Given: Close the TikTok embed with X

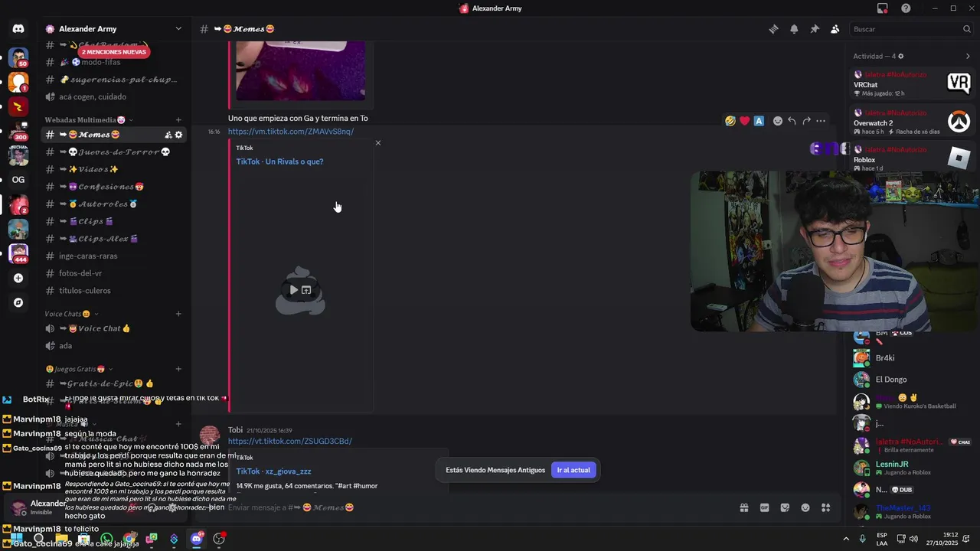Looking at the screenshot, I should point(377,143).
